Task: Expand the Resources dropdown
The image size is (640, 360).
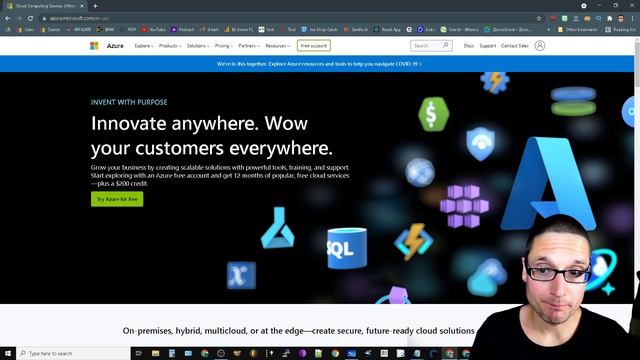Action: click(278, 46)
